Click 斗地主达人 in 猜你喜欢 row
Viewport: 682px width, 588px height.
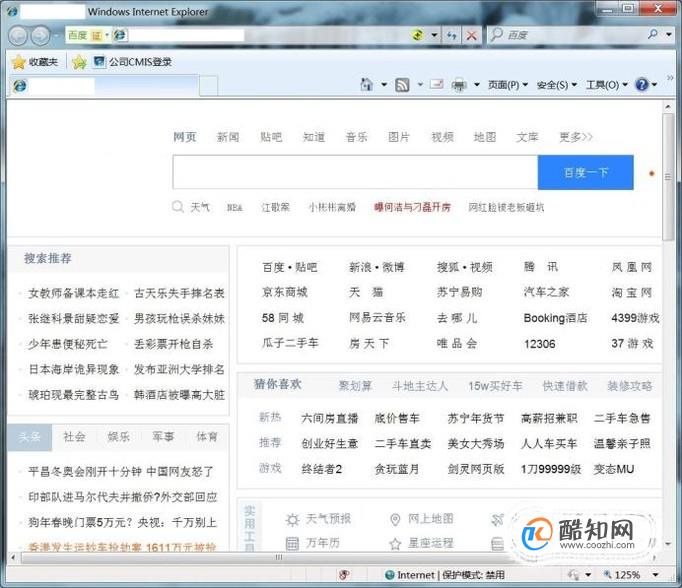tap(420, 386)
